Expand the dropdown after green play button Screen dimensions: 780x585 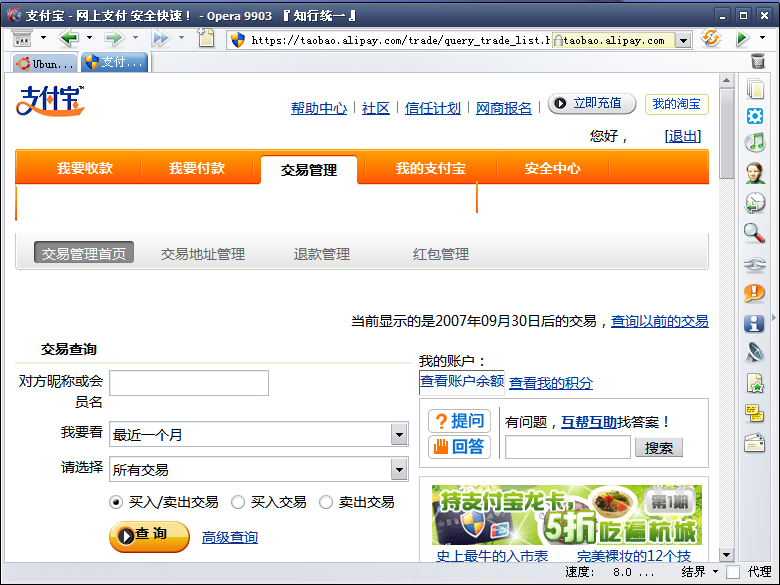pyautogui.click(x=763, y=38)
